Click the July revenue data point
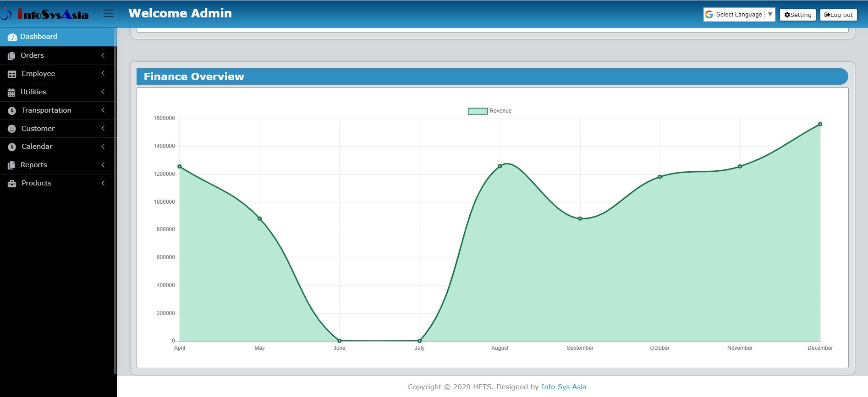Screen dimensions: 868x397 pyautogui.click(x=420, y=341)
